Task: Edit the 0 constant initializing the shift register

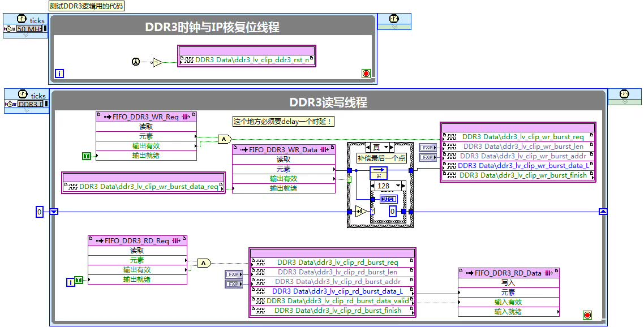Action: tap(39, 212)
